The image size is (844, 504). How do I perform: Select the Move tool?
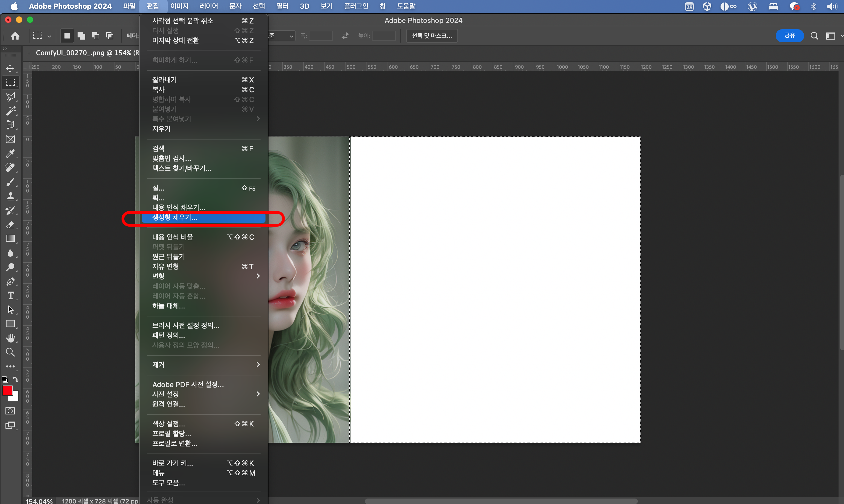point(10,68)
